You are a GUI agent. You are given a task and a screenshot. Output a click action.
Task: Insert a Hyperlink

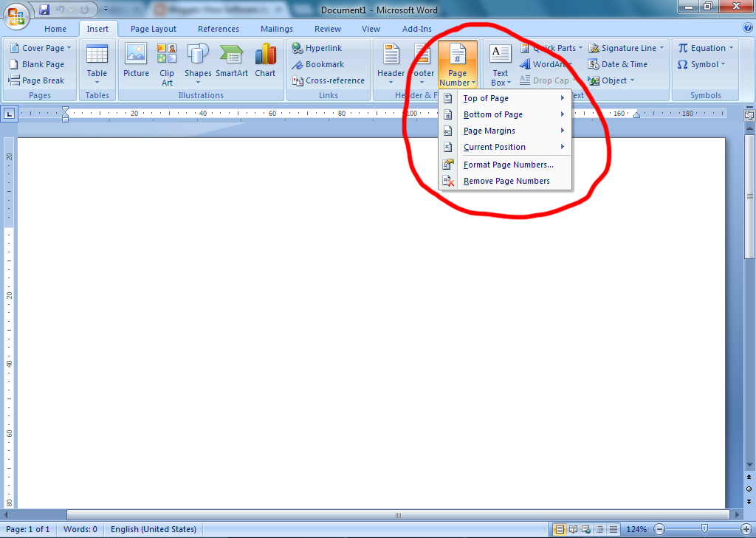[315, 47]
